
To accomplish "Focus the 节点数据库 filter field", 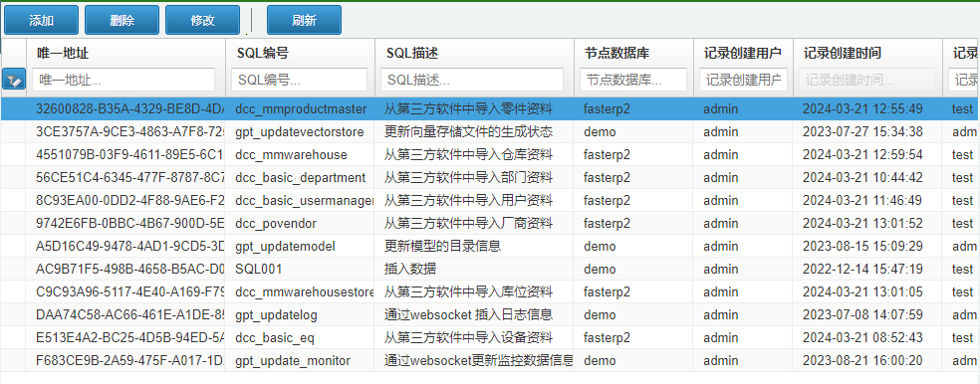I will (633, 80).
